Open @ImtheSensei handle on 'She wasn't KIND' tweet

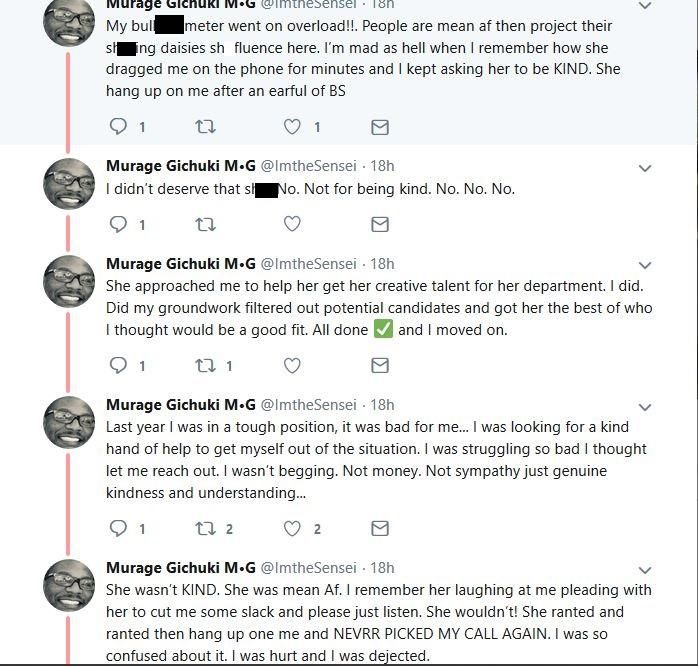(x=308, y=568)
